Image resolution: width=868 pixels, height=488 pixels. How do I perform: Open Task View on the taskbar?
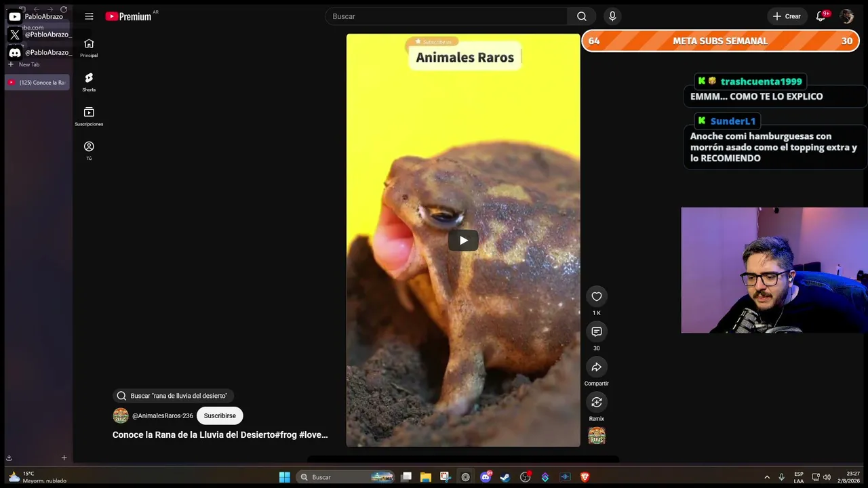tap(406, 477)
